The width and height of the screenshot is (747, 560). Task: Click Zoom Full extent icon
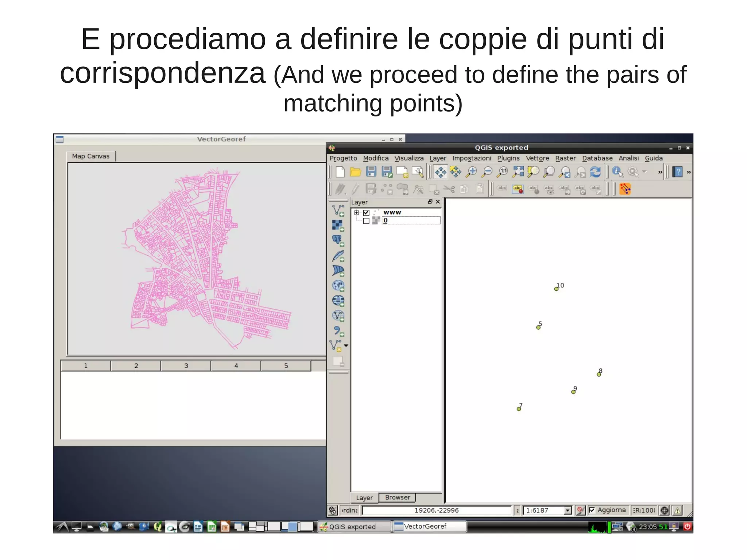coord(518,171)
